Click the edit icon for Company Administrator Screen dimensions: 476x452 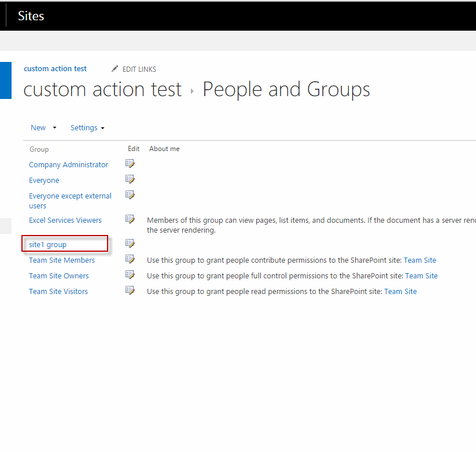pyautogui.click(x=130, y=163)
